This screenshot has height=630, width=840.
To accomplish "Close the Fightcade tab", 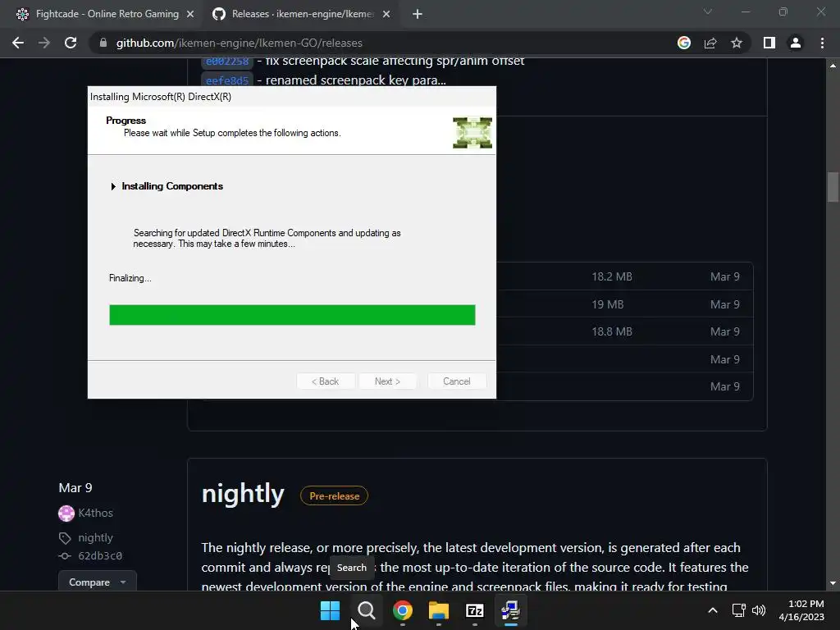I will [190, 15].
